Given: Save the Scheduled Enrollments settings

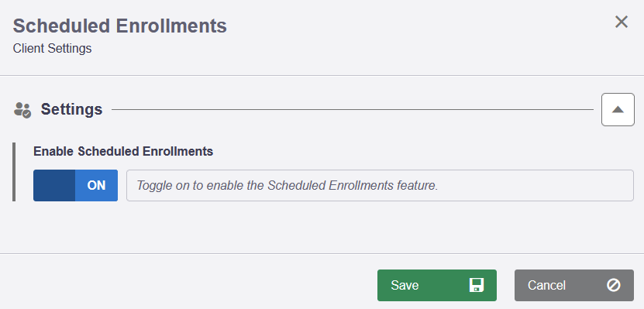Looking at the screenshot, I should pyautogui.click(x=437, y=285).
